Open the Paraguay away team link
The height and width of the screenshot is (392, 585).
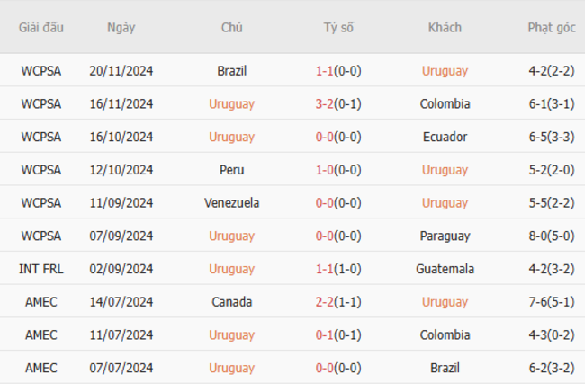pyautogui.click(x=445, y=236)
